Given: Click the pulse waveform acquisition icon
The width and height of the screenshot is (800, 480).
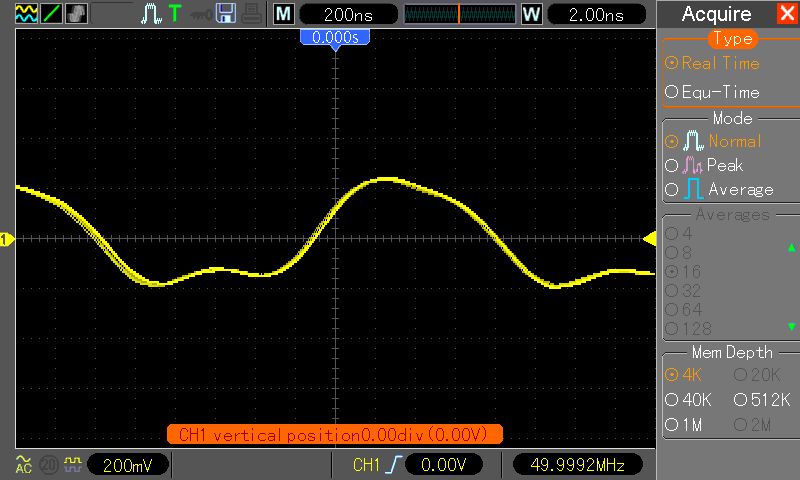Looking at the screenshot, I should (x=151, y=13).
